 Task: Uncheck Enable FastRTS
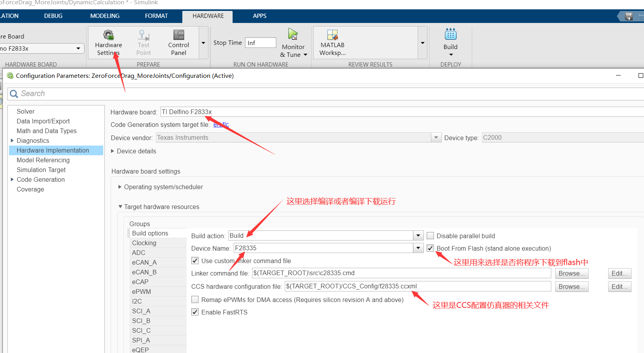[195, 312]
